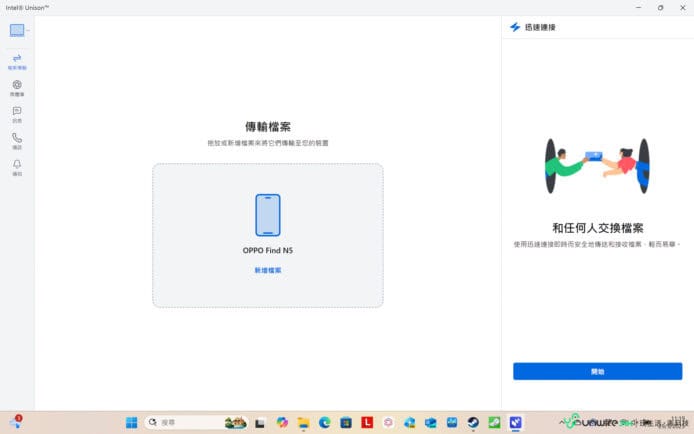Screen dimensions: 694x434
Task: Open Steam from the taskbar
Action: [473, 422]
